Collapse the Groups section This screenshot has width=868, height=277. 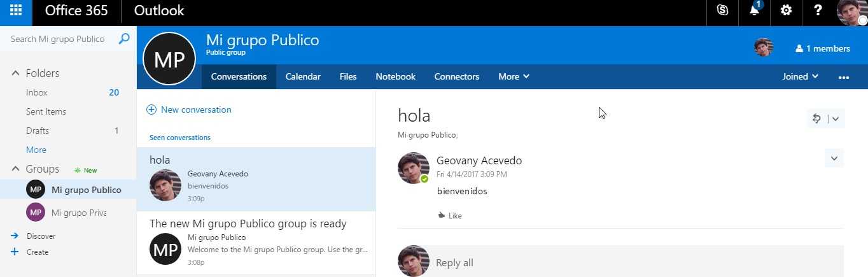tap(15, 169)
